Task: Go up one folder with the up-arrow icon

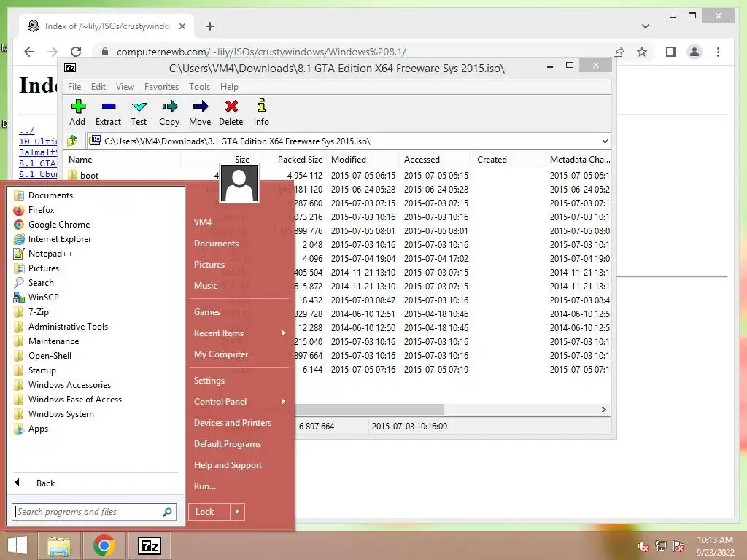Action: (72, 141)
